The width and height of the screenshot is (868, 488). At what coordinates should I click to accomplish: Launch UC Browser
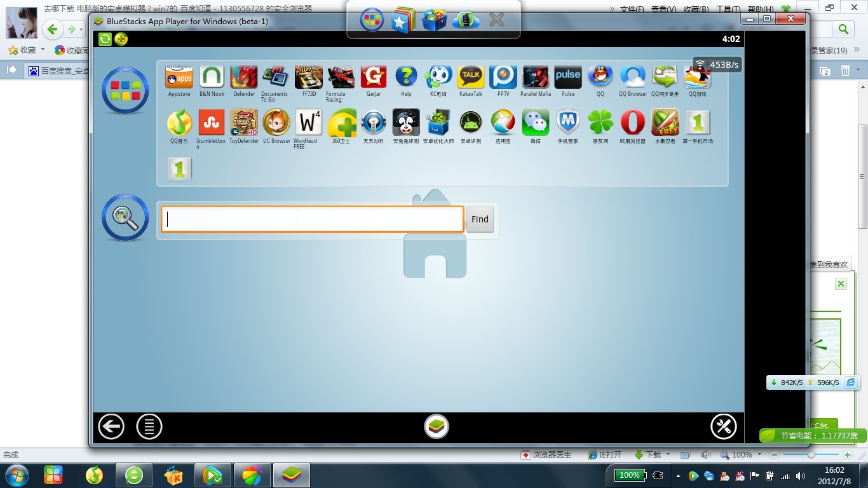pyautogui.click(x=276, y=123)
